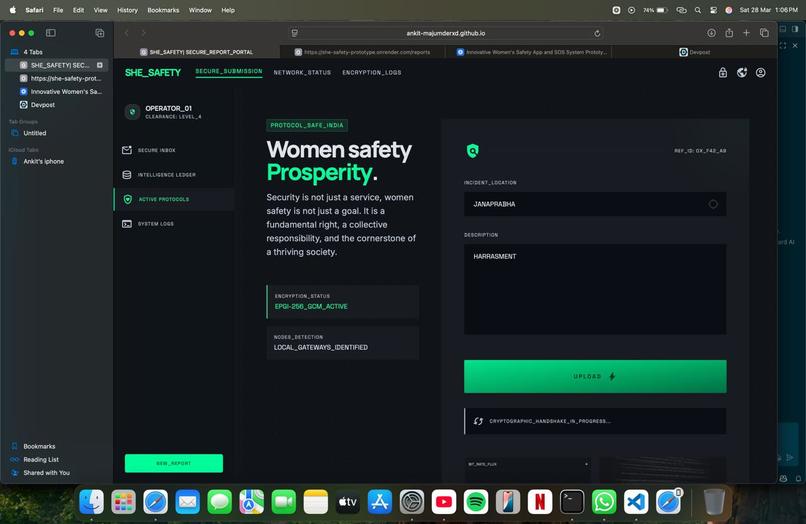806x524 pixels.
Task: Open Safari's Share icon
Action: [x=729, y=33]
